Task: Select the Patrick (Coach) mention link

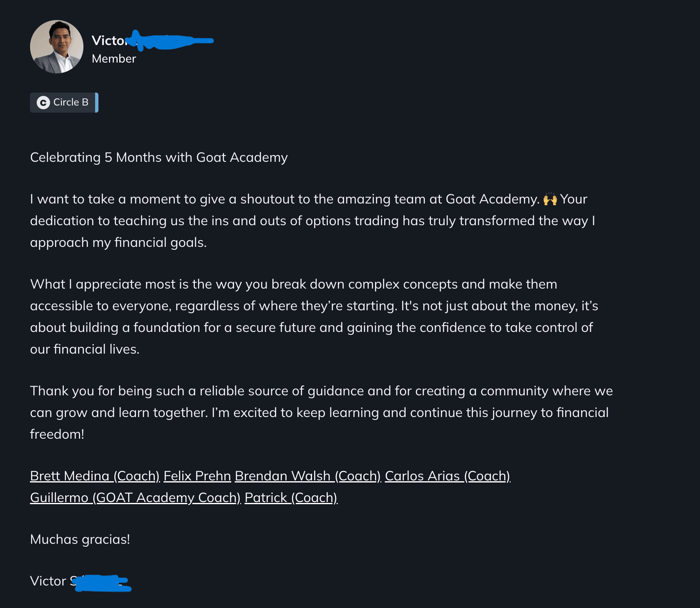Action: [291, 497]
